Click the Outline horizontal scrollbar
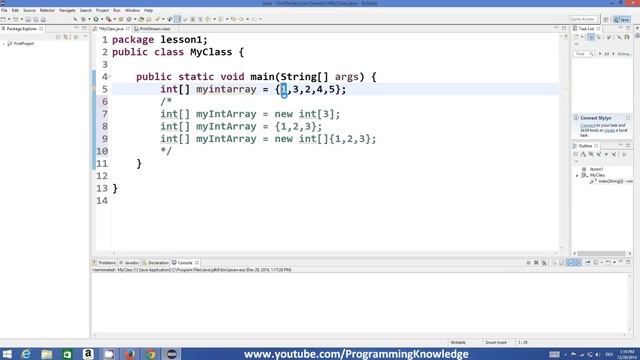 (x=601, y=253)
